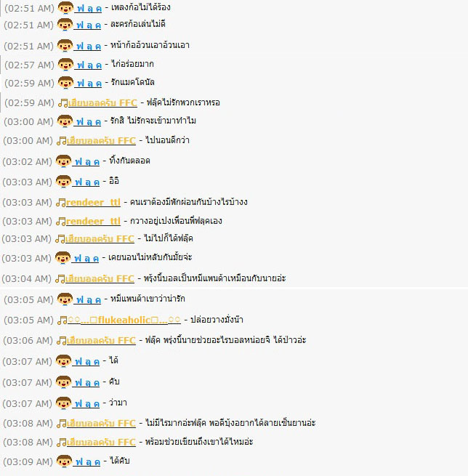Screen dimensions: 468x476
Task: Click avatar icon next to 03:02 AM message
Action: point(64,161)
